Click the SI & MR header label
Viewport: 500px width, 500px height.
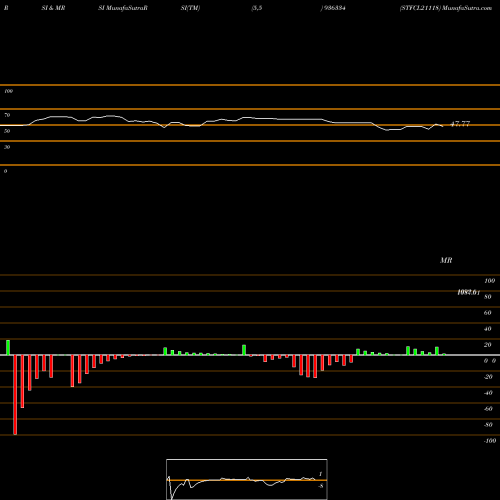(x=53, y=8)
